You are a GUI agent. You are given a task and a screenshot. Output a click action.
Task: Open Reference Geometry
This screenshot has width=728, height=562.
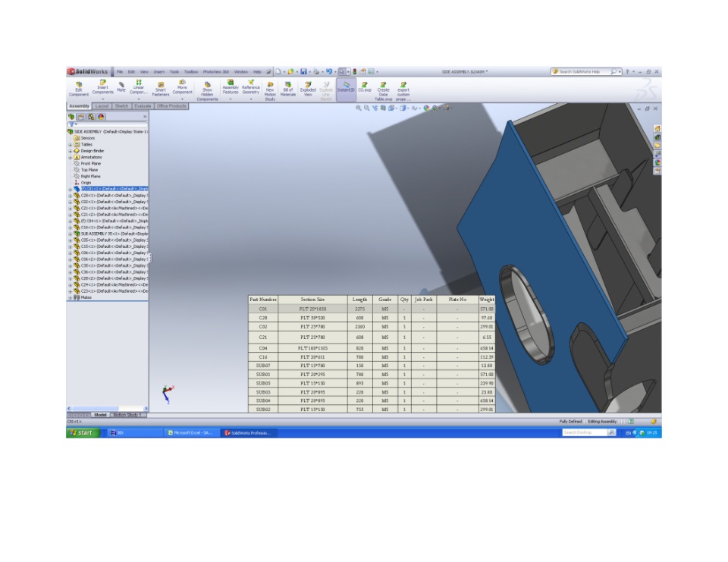[251, 87]
